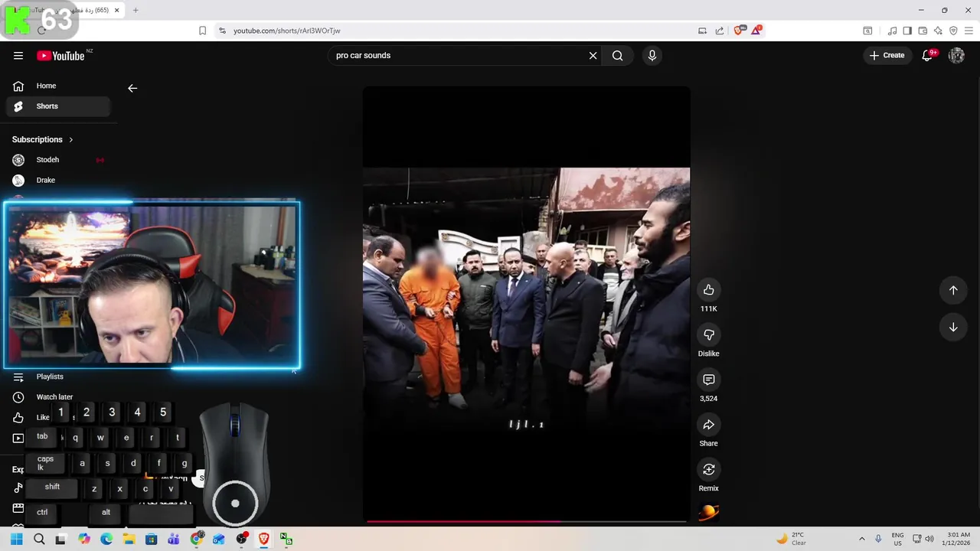The image size is (980, 551).
Task: Open Microsoft Edge from the taskbar
Action: [106, 540]
